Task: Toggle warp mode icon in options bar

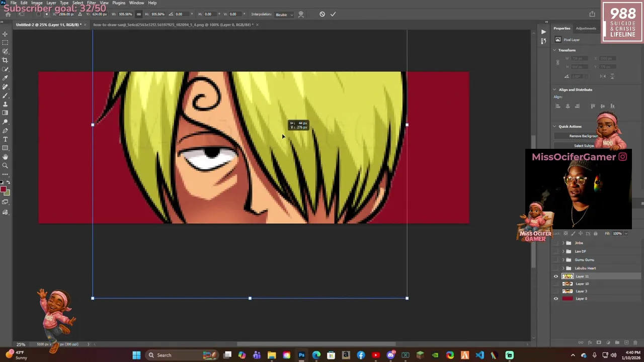Action: pyautogui.click(x=301, y=14)
